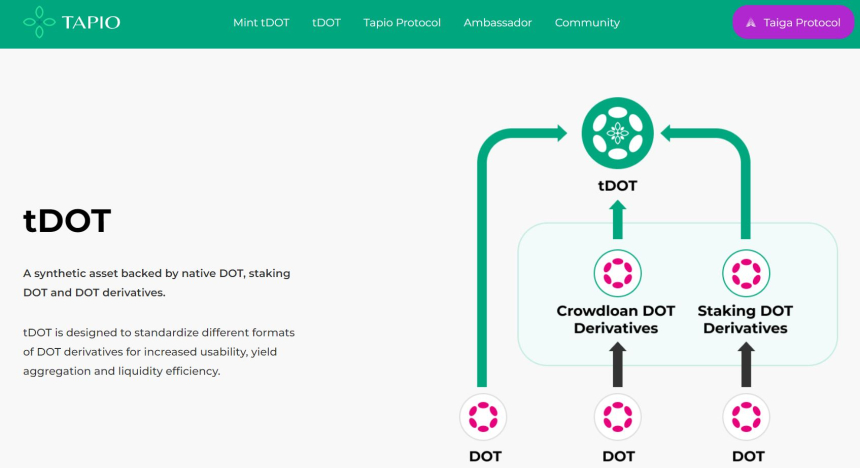The width and height of the screenshot is (860, 468).
Task: Click the large tDOT page heading
Action: click(67, 221)
